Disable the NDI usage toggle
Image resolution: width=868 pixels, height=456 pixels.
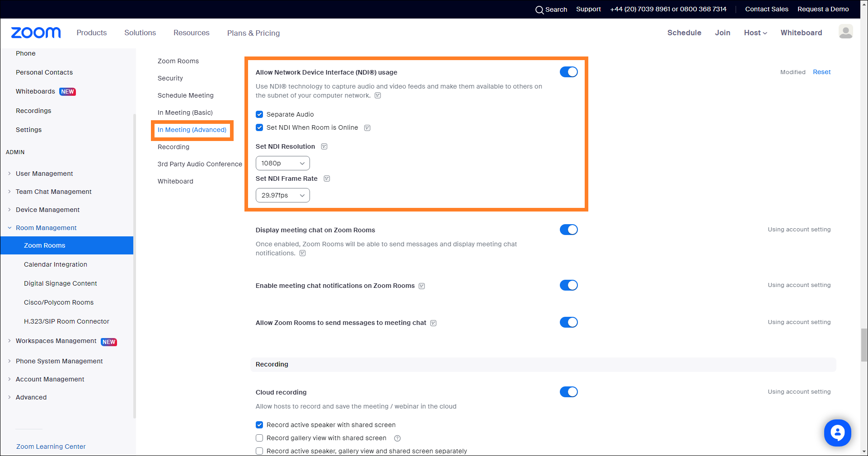(568, 72)
